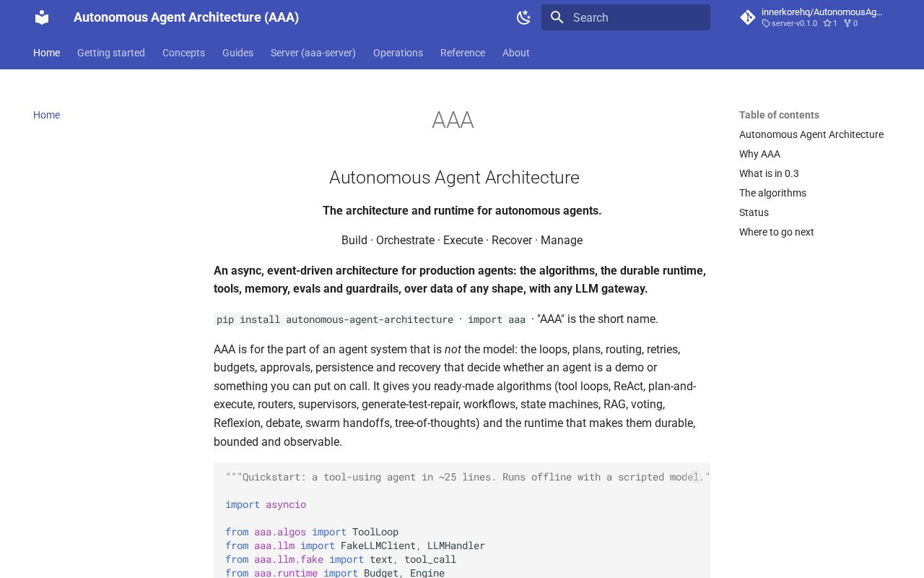Screen dimensions: 924x578
Task: Jump to Why AAA section
Action: tap(759, 154)
